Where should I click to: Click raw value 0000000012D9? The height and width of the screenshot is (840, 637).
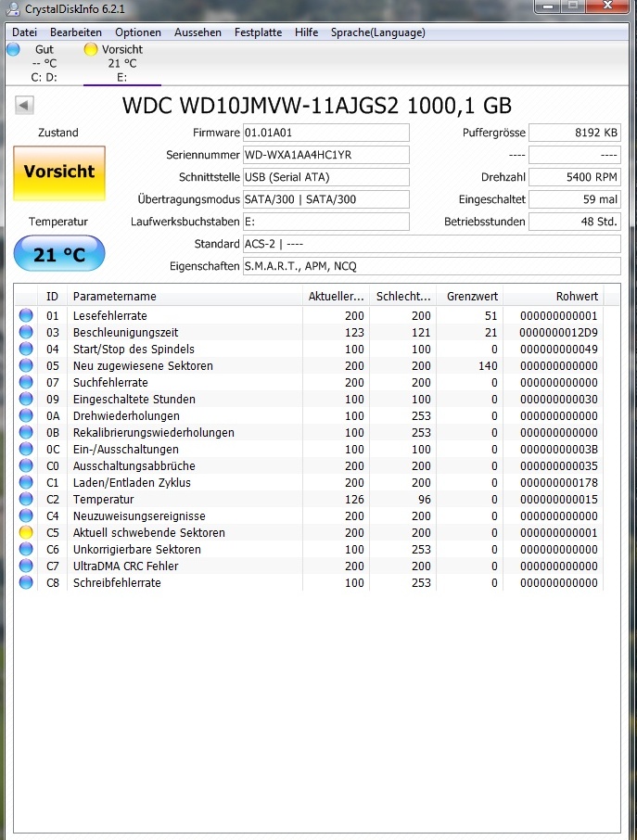pyautogui.click(x=558, y=332)
